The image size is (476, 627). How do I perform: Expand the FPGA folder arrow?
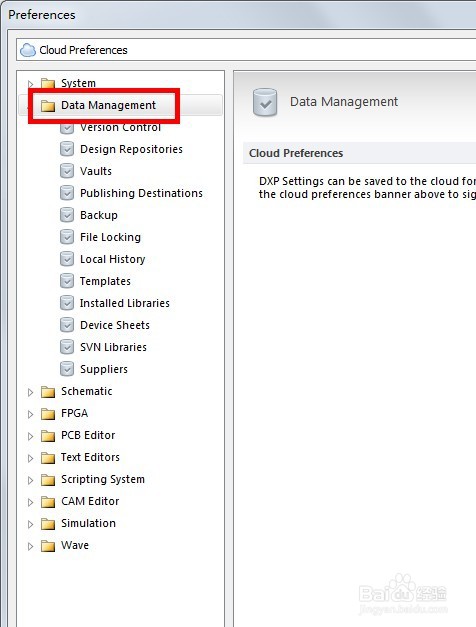coord(30,414)
